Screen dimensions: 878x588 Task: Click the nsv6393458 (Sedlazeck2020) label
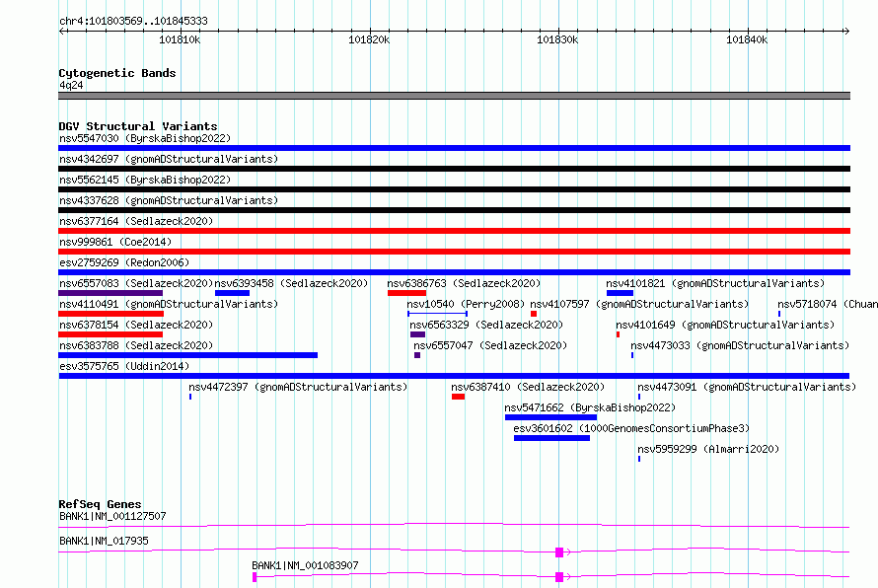[291, 283]
